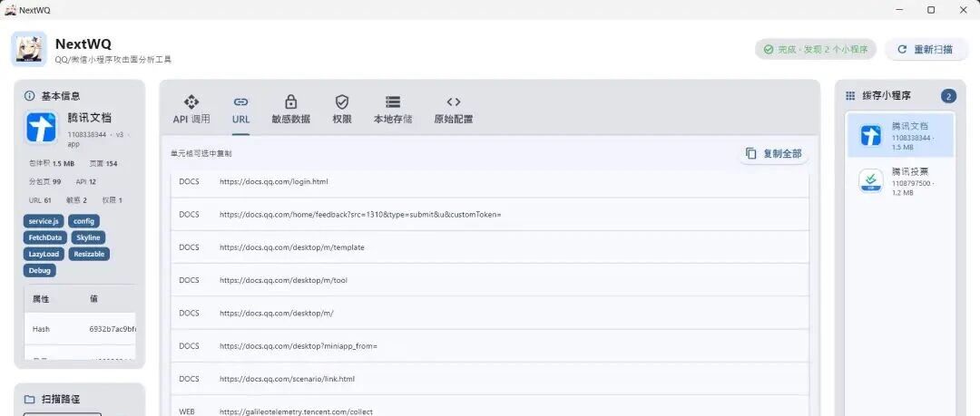The height and width of the screenshot is (416, 980).
Task: Click the NextWQ app avatar logo
Action: coord(29,49)
